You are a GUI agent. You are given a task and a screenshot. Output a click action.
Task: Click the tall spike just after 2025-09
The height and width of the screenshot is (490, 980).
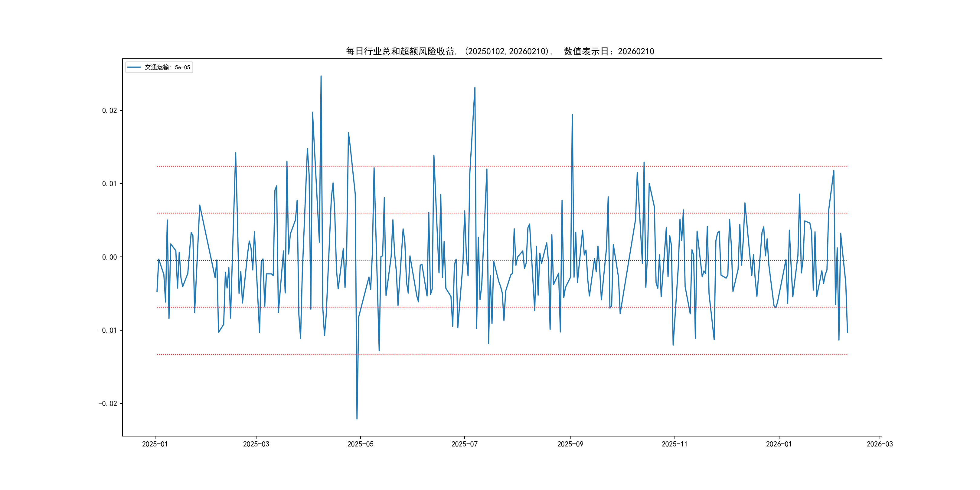(x=572, y=115)
